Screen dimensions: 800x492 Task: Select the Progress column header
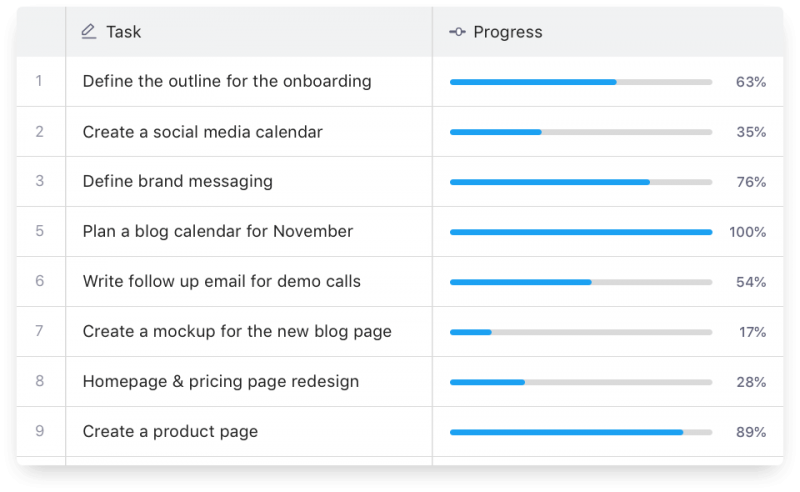(x=508, y=32)
